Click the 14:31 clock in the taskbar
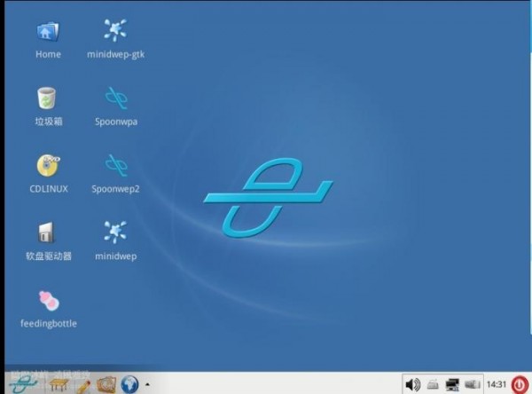Screen dimensions: 532x394 (x=497, y=384)
